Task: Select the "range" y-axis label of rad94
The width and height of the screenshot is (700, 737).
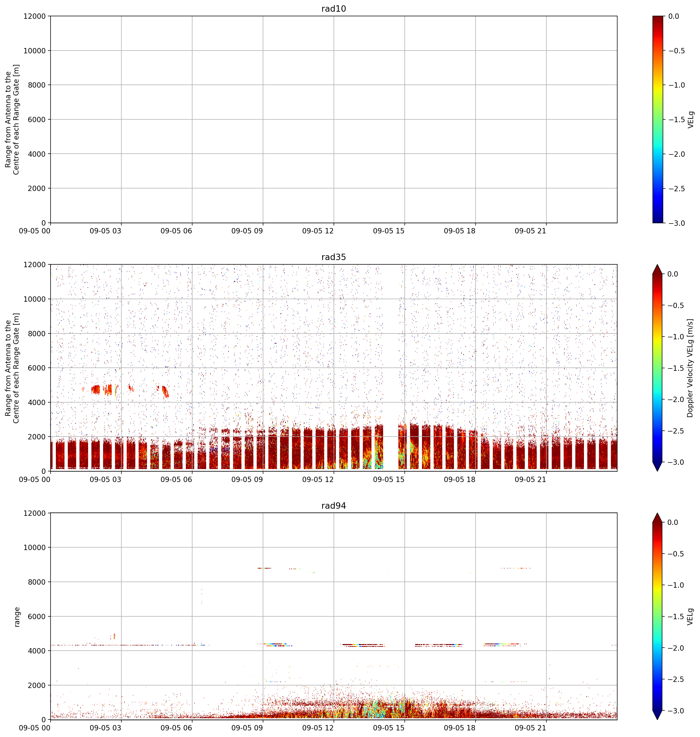Action: (x=17, y=617)
